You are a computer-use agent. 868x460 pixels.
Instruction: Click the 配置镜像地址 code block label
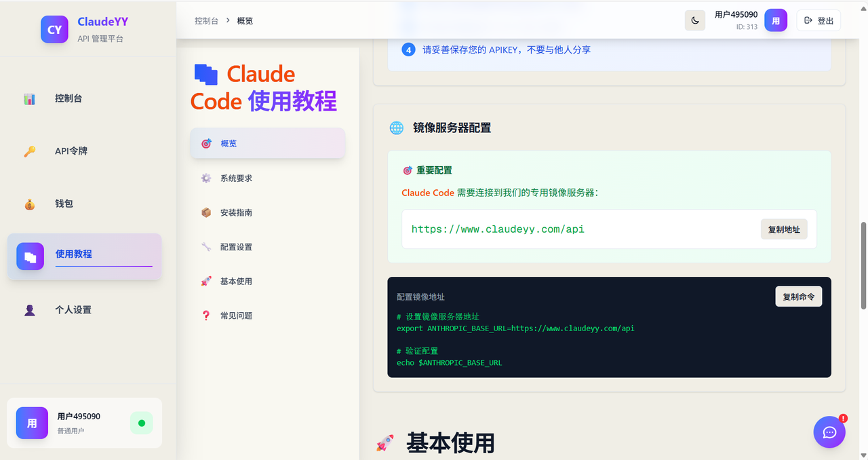[420, 297]
